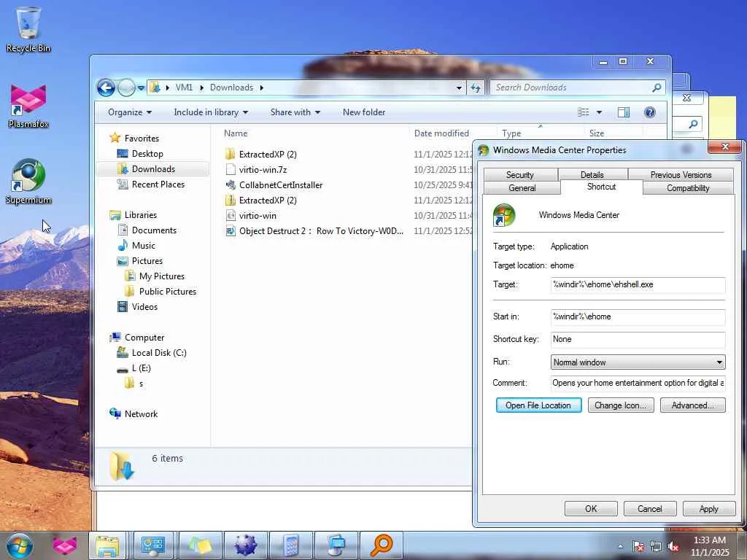Click the Apply button
This screenshot has width=747, height=560.
(709, 508)
